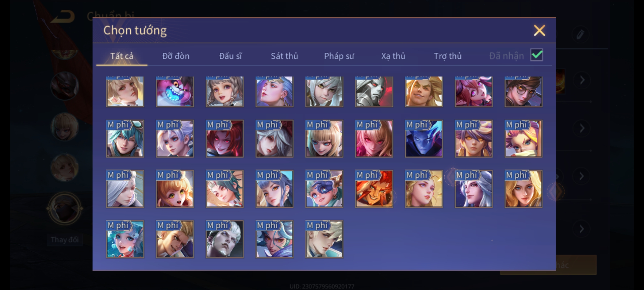Show the Xạ thủ hero category
The width and height of the screenshot is (644, 290).
393,56
